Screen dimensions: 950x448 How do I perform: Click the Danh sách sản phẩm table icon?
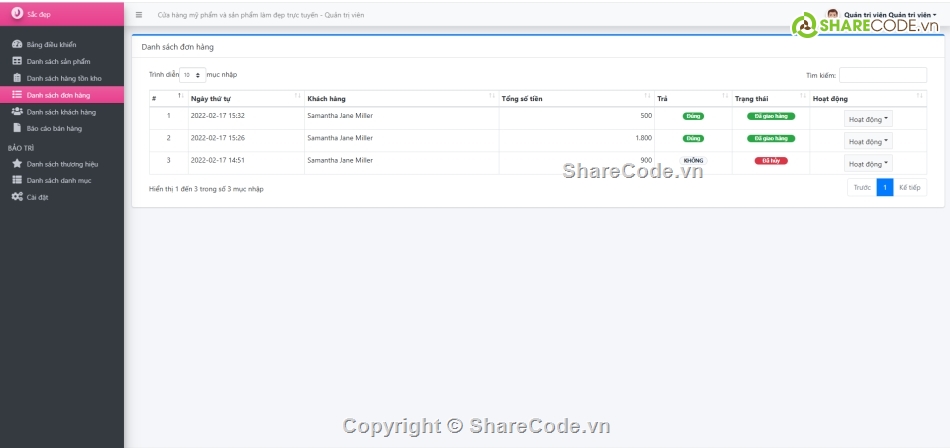17,61
